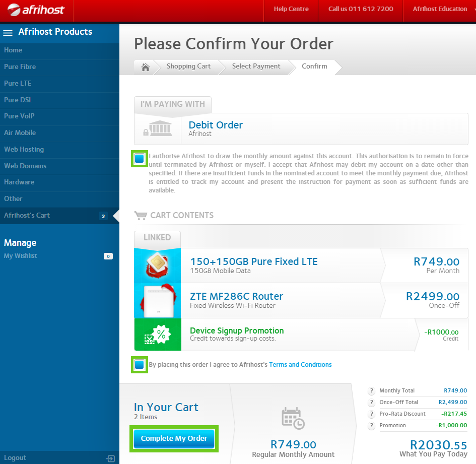This screenshot has height=464, width=476.
Task: Tick the debit order authorisation checkbox
Action: click(x=140, y=159)
